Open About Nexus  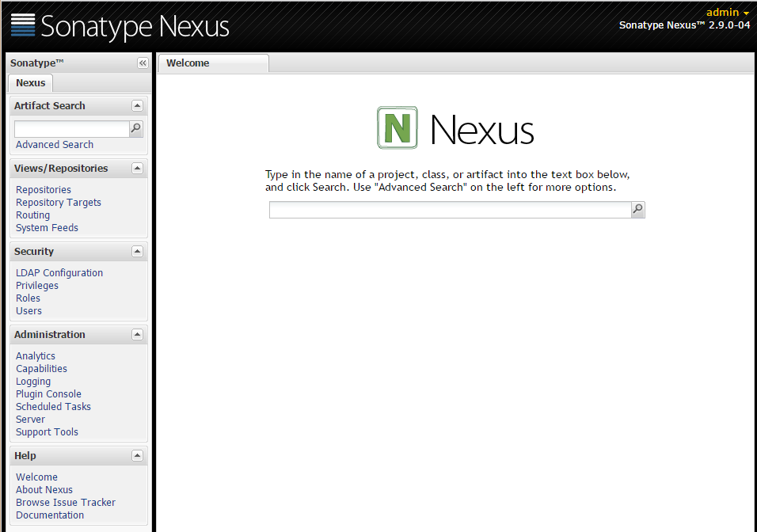click(44, 489)
